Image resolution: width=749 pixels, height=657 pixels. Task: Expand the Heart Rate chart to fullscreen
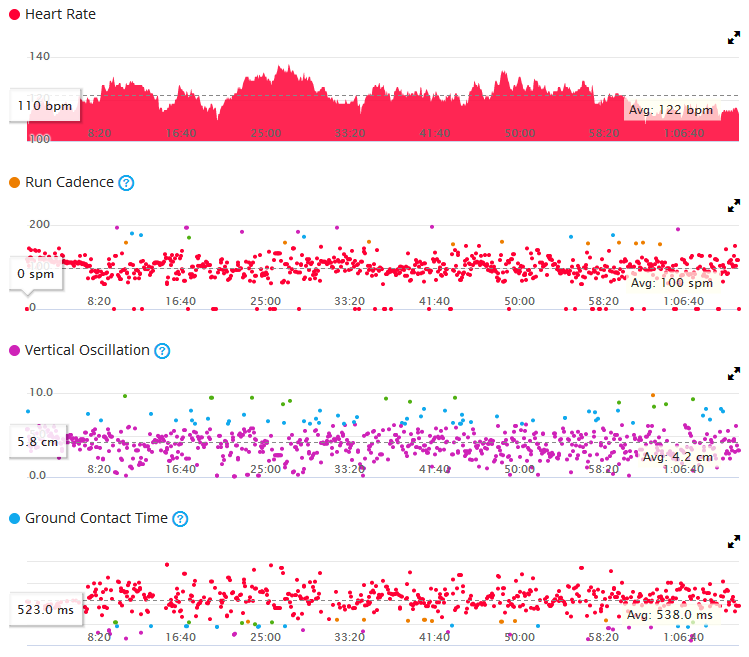point(734,38)
